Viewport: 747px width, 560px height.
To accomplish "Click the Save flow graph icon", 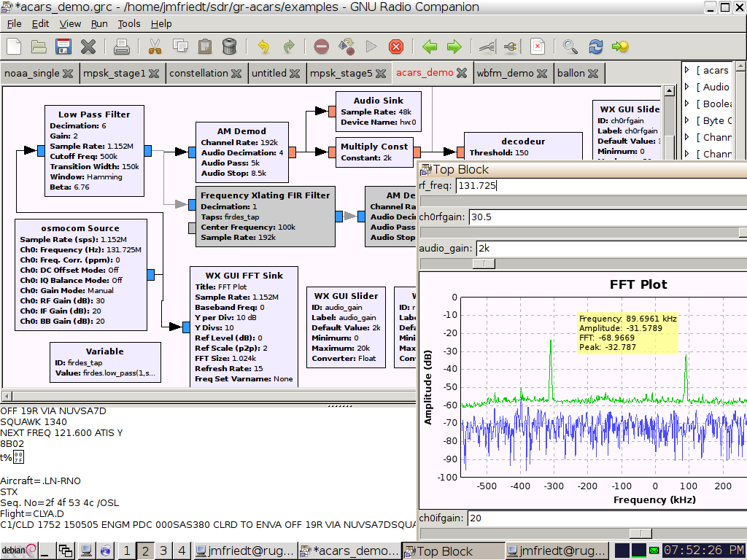I will point(63,47).
